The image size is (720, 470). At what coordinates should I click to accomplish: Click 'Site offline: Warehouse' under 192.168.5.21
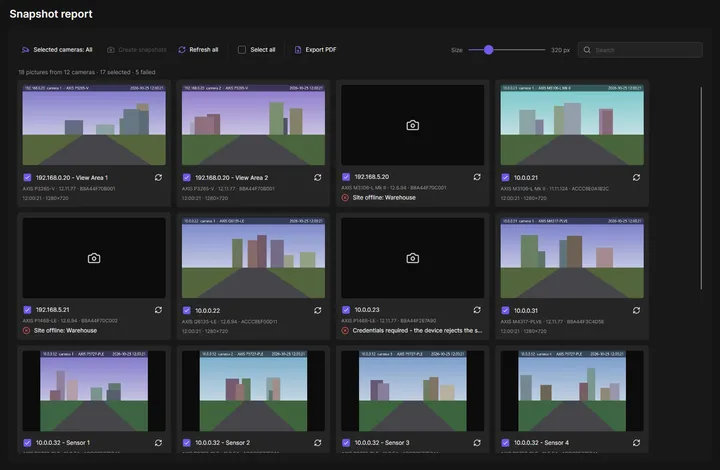point(65,330)
